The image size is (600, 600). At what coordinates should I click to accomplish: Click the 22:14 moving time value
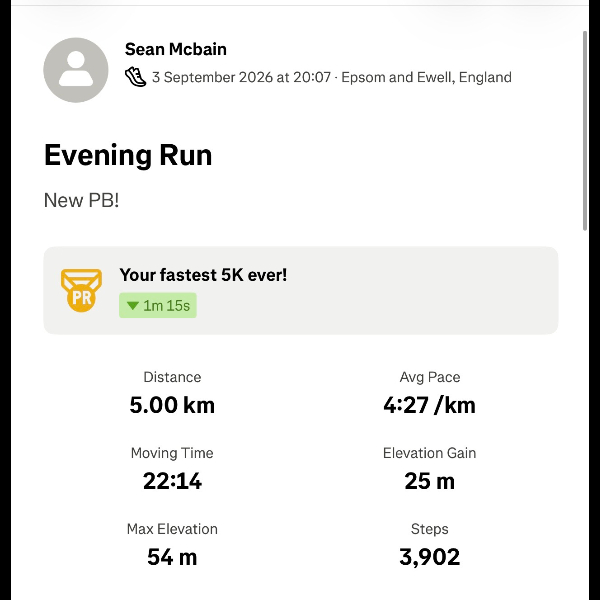(172, 481)
